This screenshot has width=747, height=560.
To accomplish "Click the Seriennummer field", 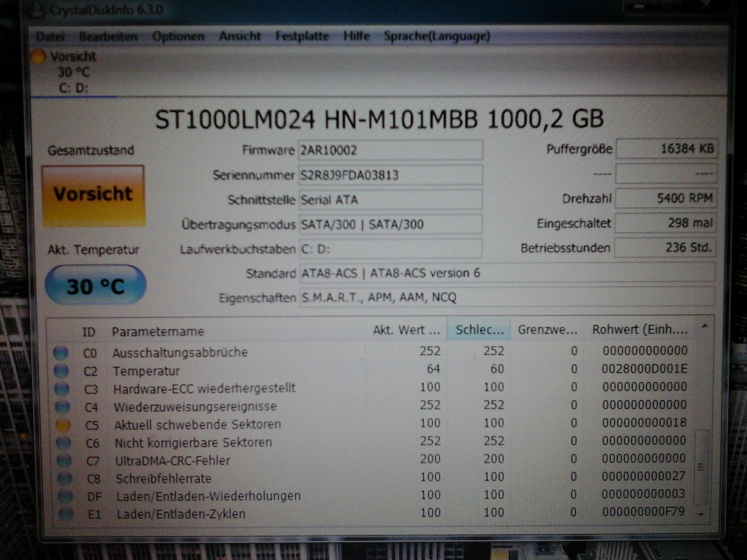I will pyautogui.click(x=390, y=175).
